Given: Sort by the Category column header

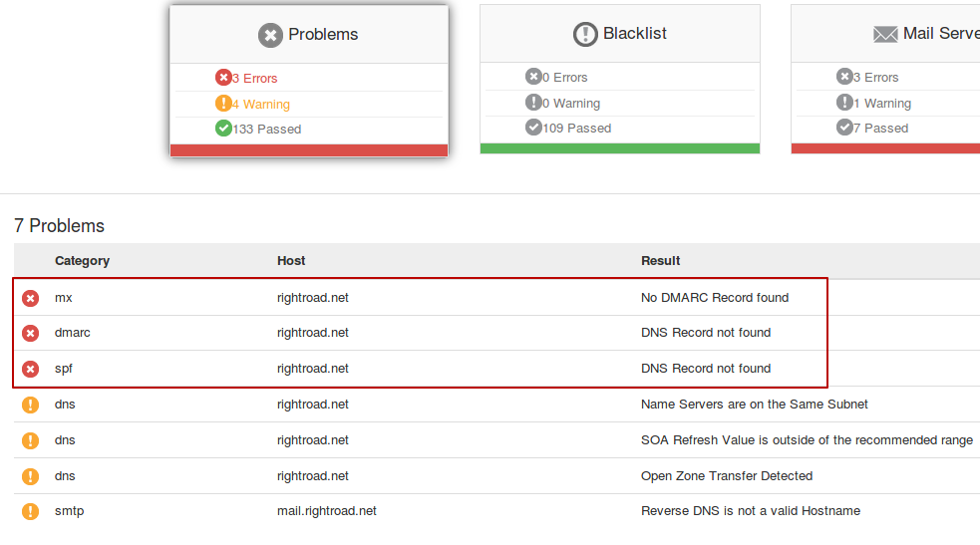Looking at the screenshot, I should tap(82, 261).
